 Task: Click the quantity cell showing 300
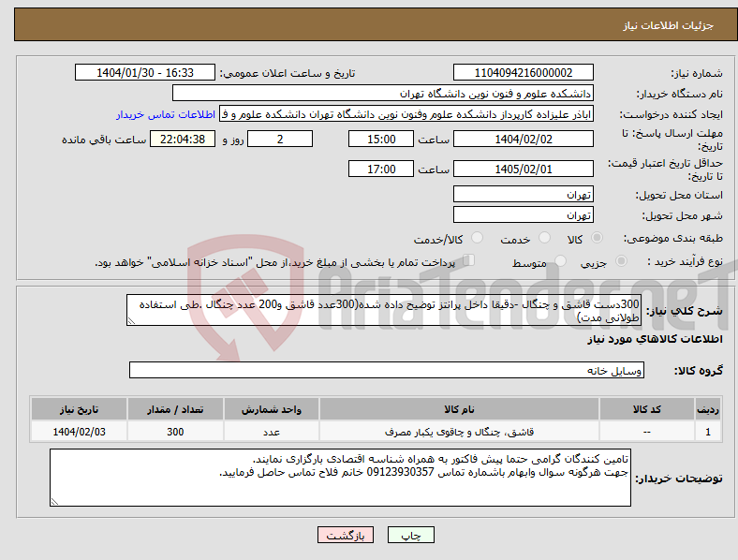pos(175,432)
